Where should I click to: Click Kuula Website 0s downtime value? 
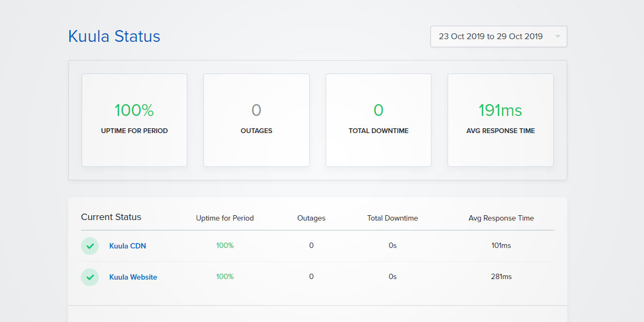(393, 276)
